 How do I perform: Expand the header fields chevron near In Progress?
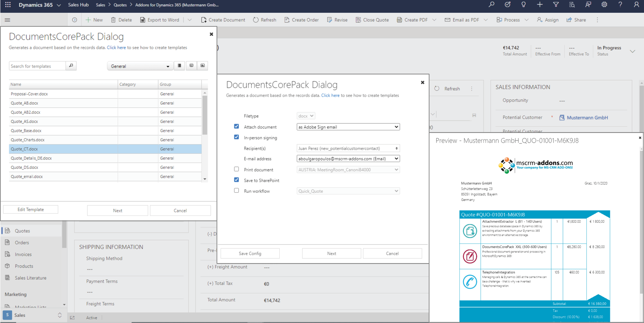point(633,51)
